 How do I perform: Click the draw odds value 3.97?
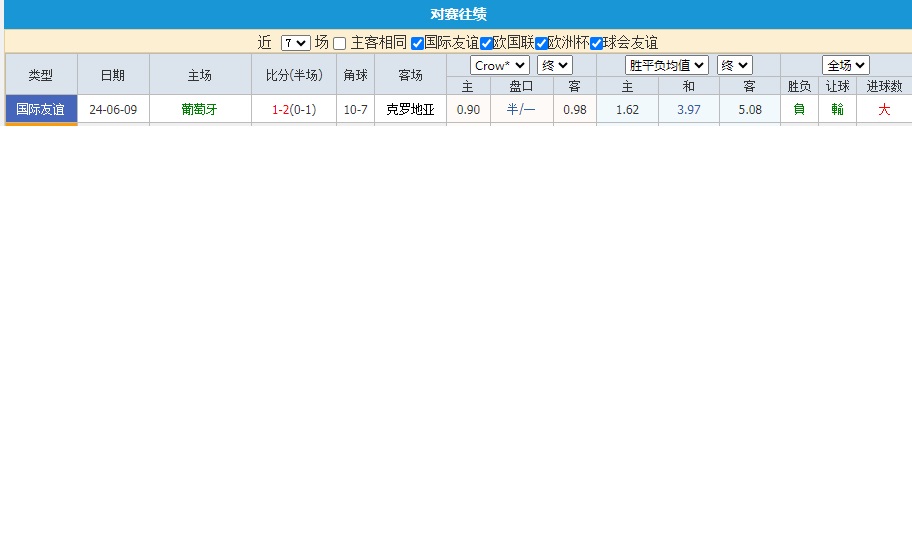[688, 109]
